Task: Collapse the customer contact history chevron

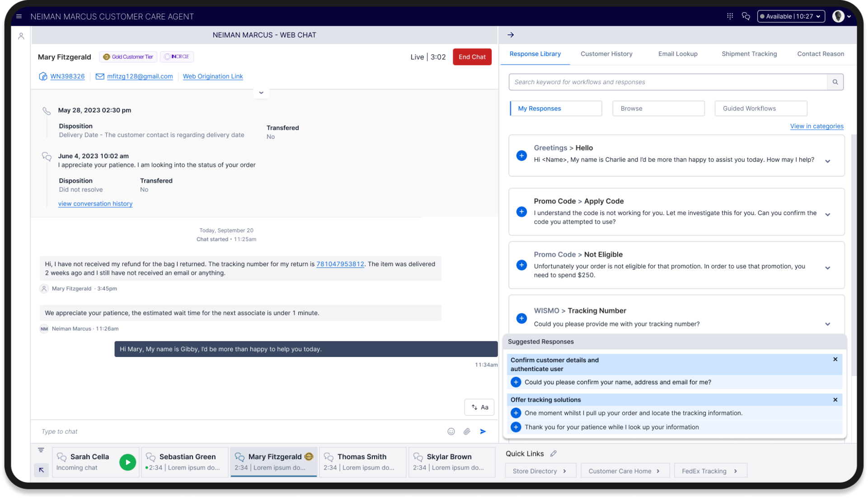Action: pos(261,93)
